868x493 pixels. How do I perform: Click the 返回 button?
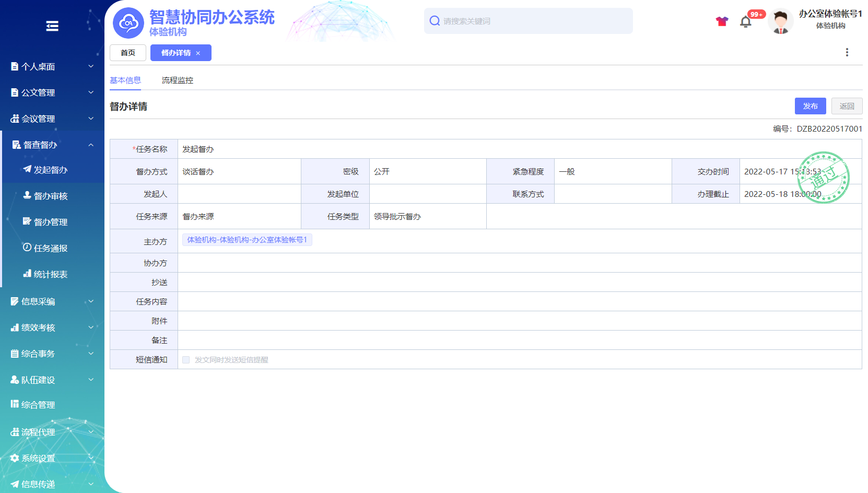pyautogui.click(x=847, y=106)
